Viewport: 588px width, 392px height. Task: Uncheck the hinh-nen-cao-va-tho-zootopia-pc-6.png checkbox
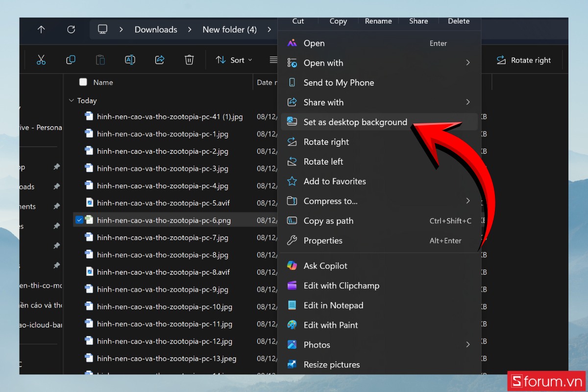point(79,220)
